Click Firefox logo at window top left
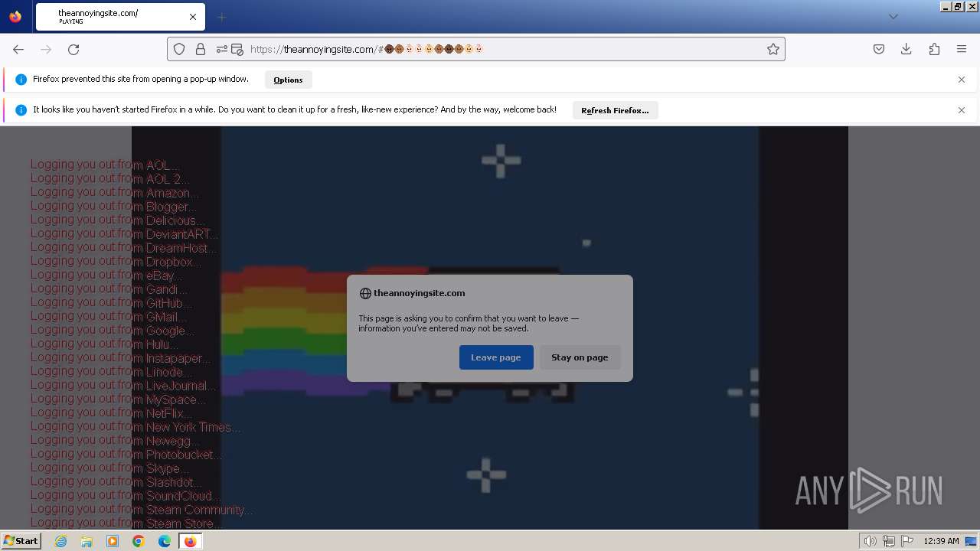Screen dimensions: 980x551 tap(15, 17)
